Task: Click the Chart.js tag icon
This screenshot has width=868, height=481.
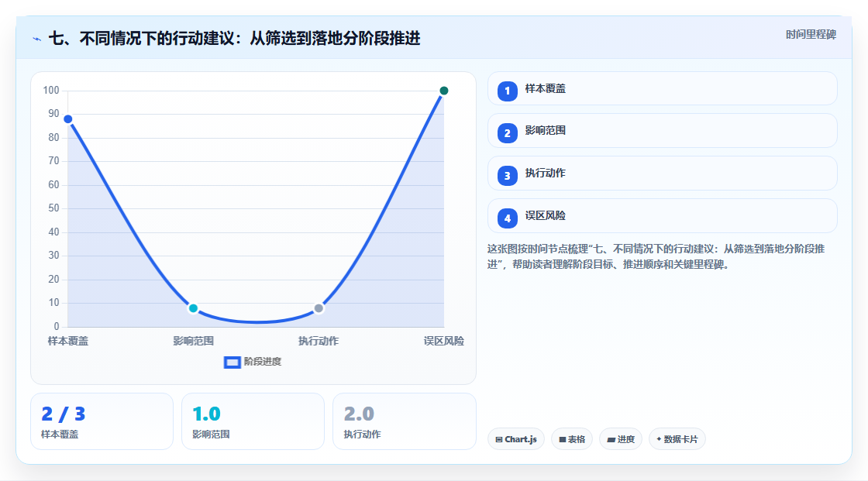Action: point(499,440)
